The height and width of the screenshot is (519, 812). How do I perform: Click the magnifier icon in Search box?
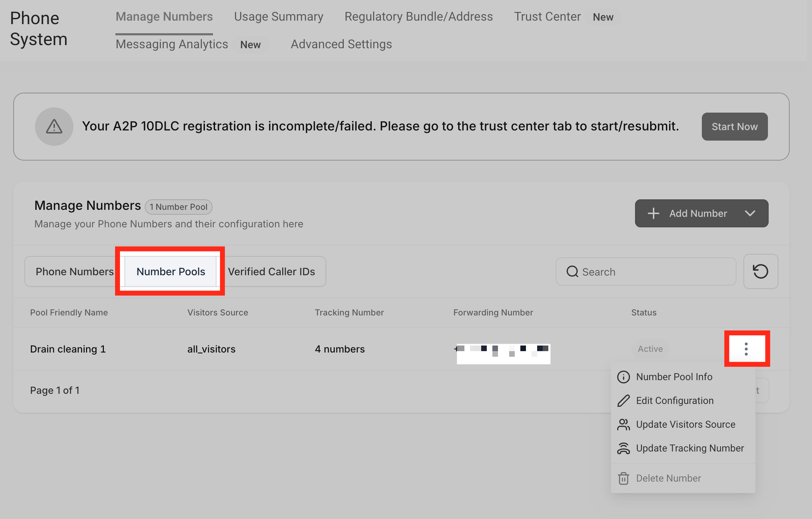click(572, 272)
